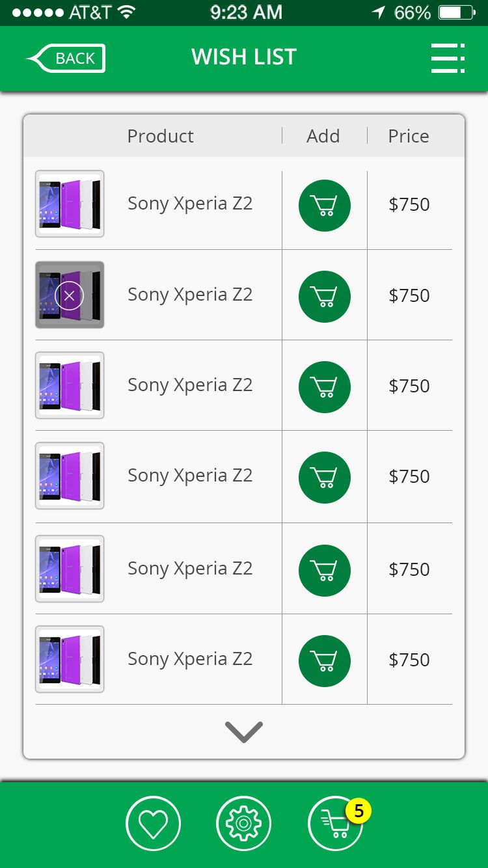Tap the third row phone thumbnail
The image size is (488, 868).
click(70, 385)
